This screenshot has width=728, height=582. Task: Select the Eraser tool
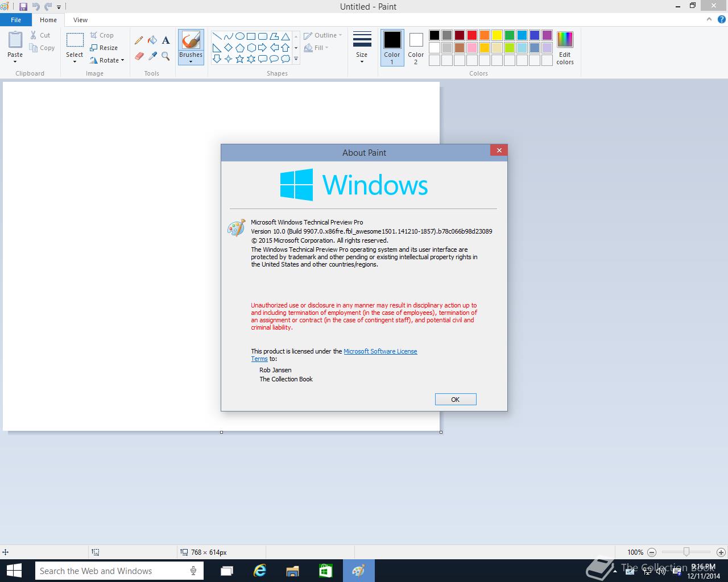[139, 56]
